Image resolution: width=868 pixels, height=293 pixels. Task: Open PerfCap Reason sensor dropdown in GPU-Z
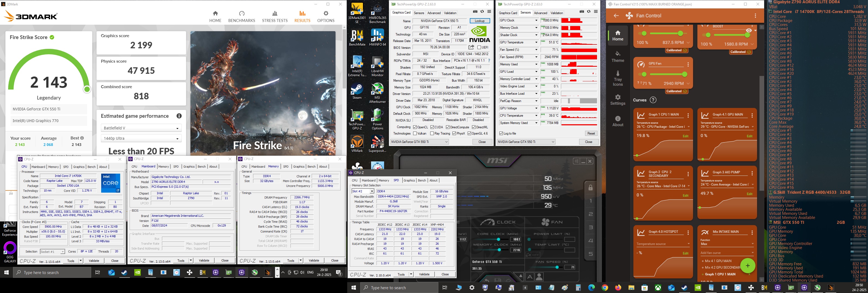pos(537,101)
